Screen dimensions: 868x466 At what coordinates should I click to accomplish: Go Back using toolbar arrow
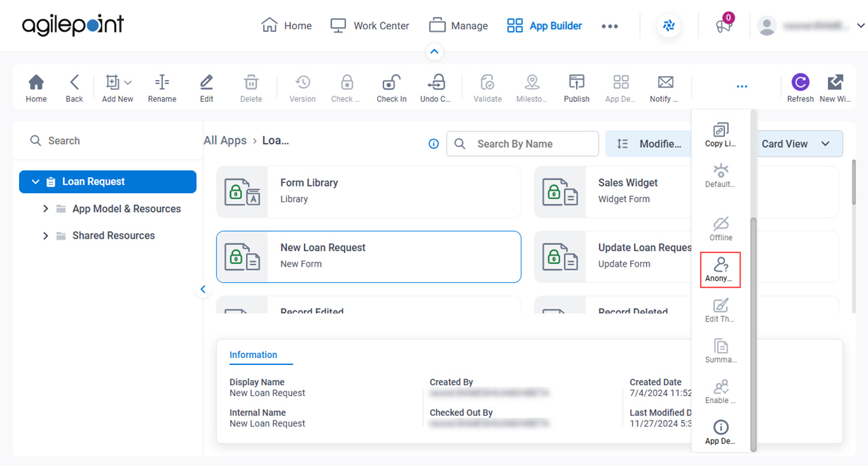coord(74,88)
